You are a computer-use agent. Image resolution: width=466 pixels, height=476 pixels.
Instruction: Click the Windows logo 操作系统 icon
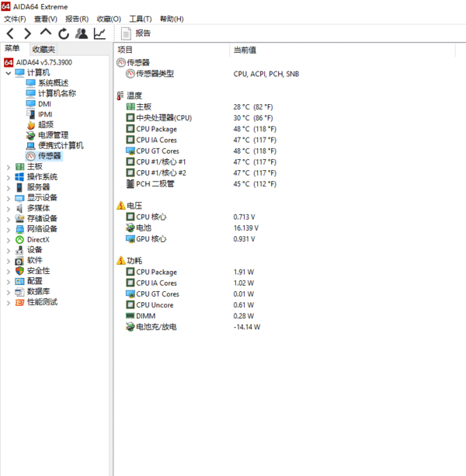click(19, 177)
